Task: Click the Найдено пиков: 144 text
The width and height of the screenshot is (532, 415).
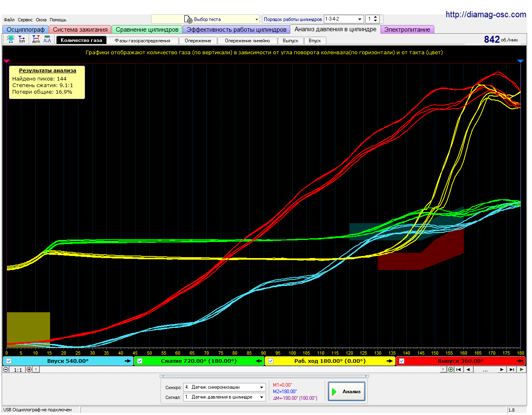Action: 39,79
